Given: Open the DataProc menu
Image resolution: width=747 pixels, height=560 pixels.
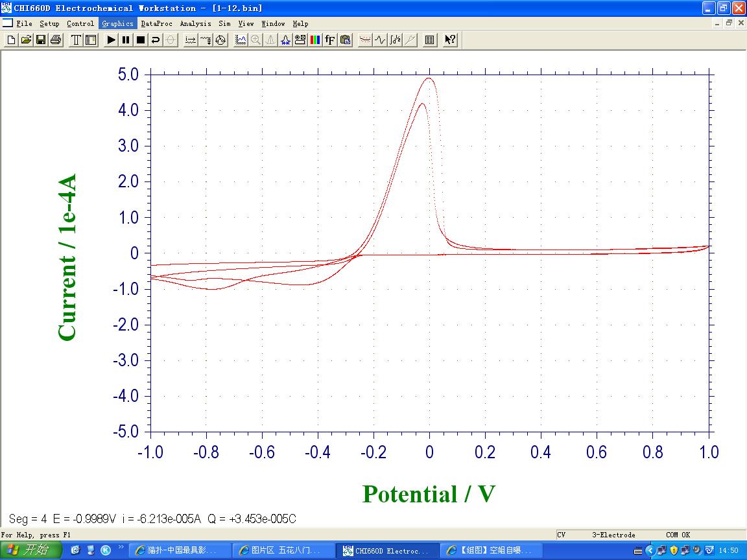Looking at the screenshot, I should point(157,23).
